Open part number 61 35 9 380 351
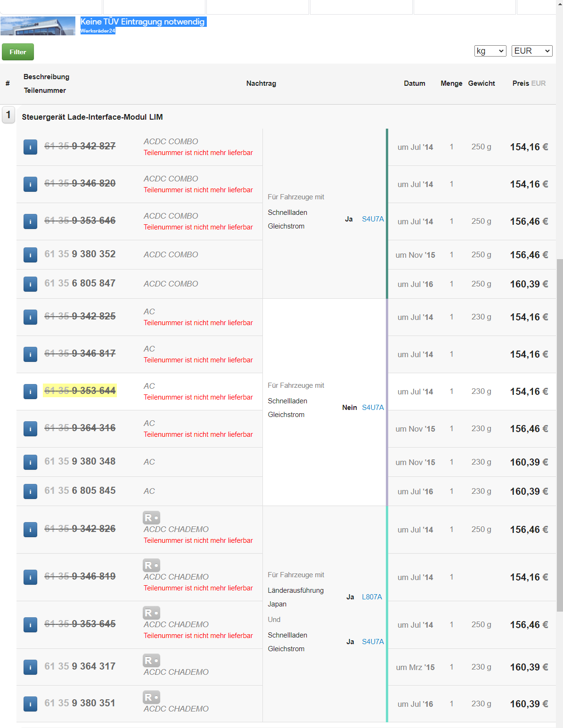The width and height of the screenshot is (563, 728). (x=80, y=703)
